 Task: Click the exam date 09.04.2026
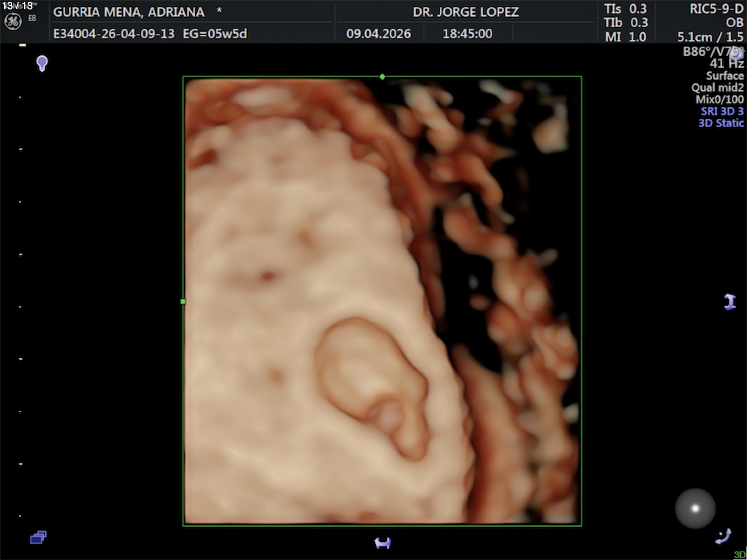378,34
